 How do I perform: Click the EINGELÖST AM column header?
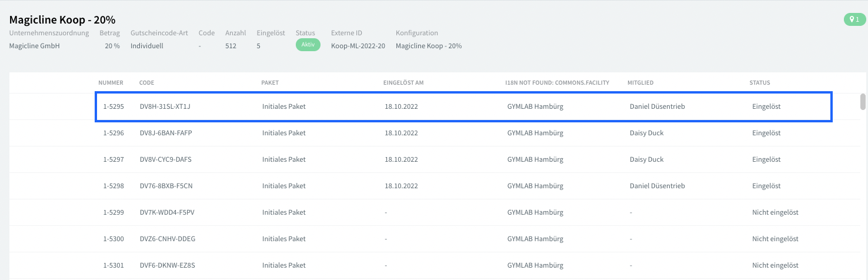[x=403, y=83]
